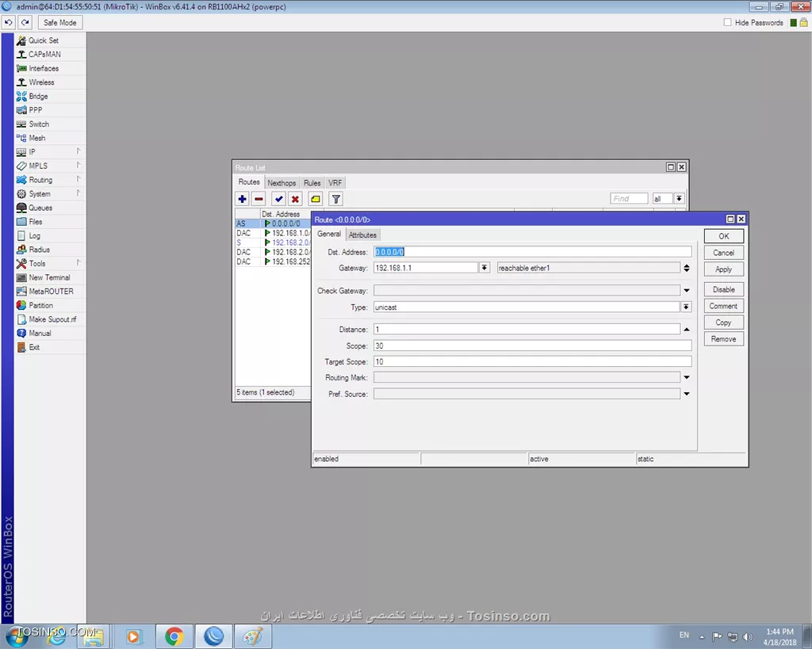The width and height of the screenshot is (812, 649).
Task: Open the MetaROUTER menu
Action: point(50,292)
